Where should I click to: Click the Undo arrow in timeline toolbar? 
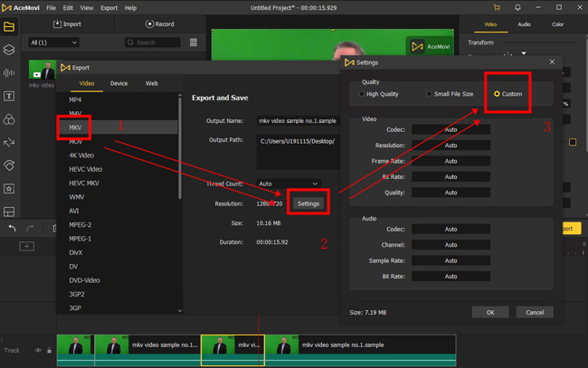(12, 228)
